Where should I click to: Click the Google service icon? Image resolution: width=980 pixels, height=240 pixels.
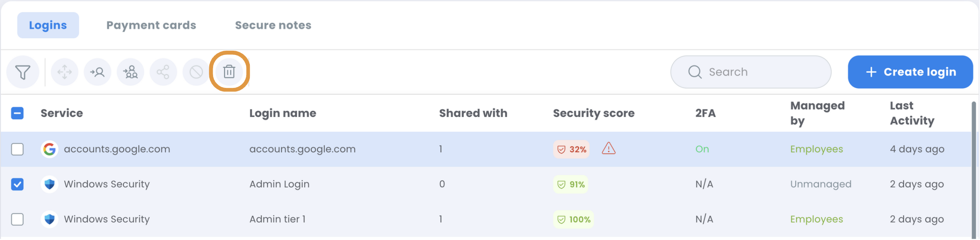[50, 149]
